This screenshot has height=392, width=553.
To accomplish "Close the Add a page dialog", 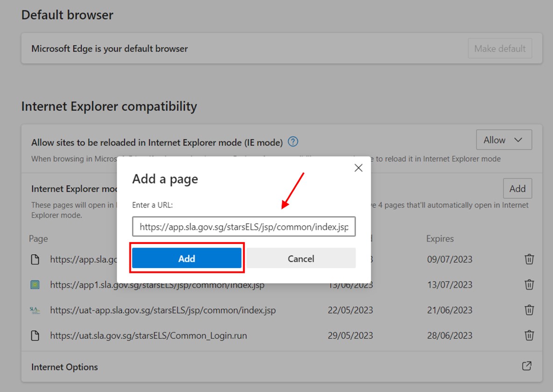I will 358,168.
